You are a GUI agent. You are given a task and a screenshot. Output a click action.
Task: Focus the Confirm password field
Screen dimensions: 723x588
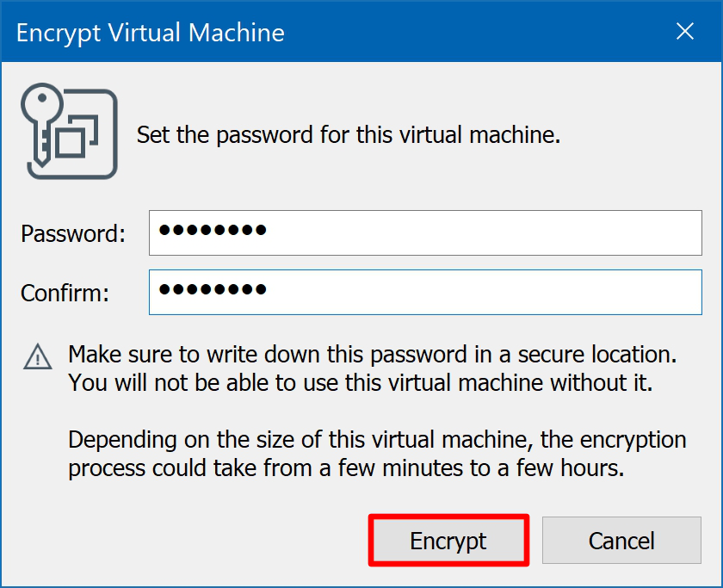[482, 293]
